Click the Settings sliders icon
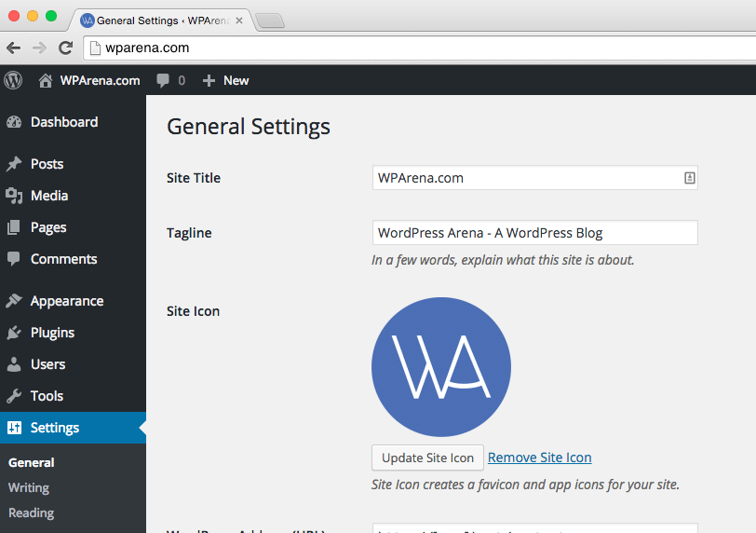Image resolution: width=756 pixels, height=533 pixels. pos(15,428)
